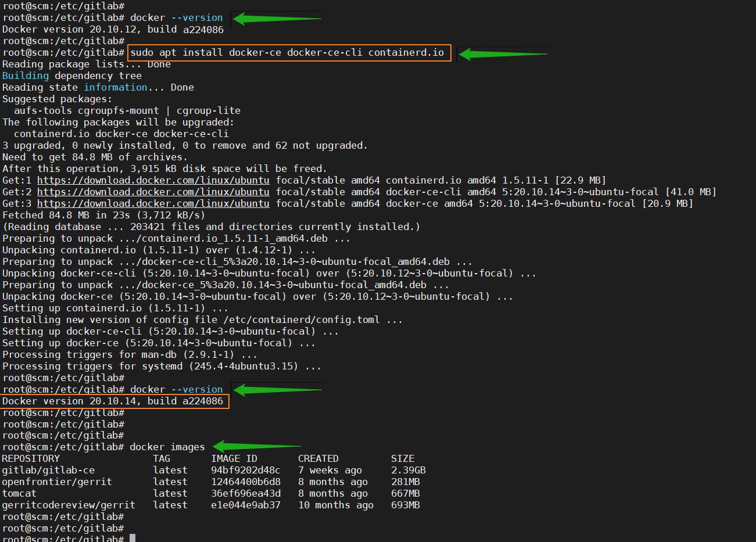756x542 pixels.
Task: Click the 667MB size value
Action: (x=406, y=493)
